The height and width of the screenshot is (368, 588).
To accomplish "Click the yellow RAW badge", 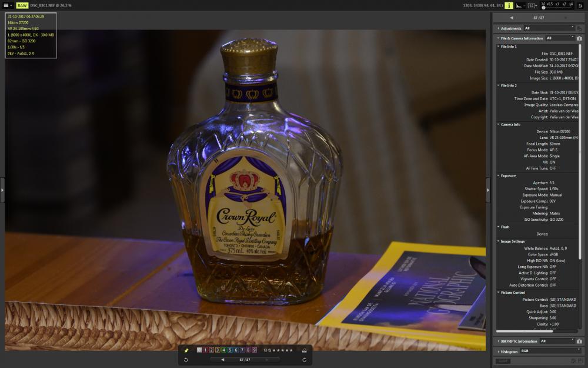I will coord(22,5).
